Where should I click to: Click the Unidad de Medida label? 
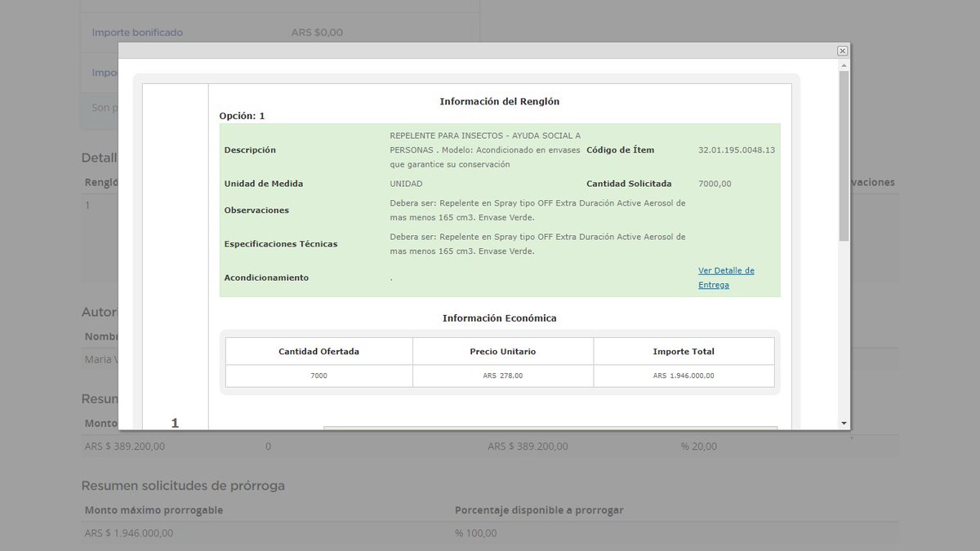264,184
